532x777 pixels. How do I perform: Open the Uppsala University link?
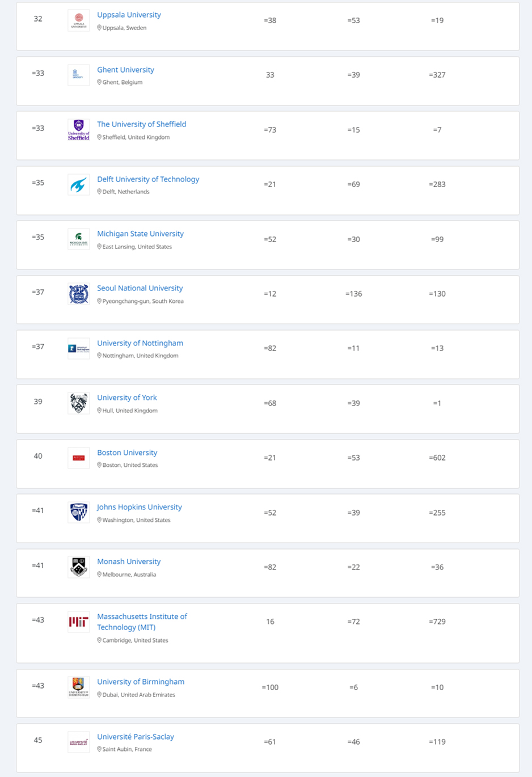click(129, 15)
